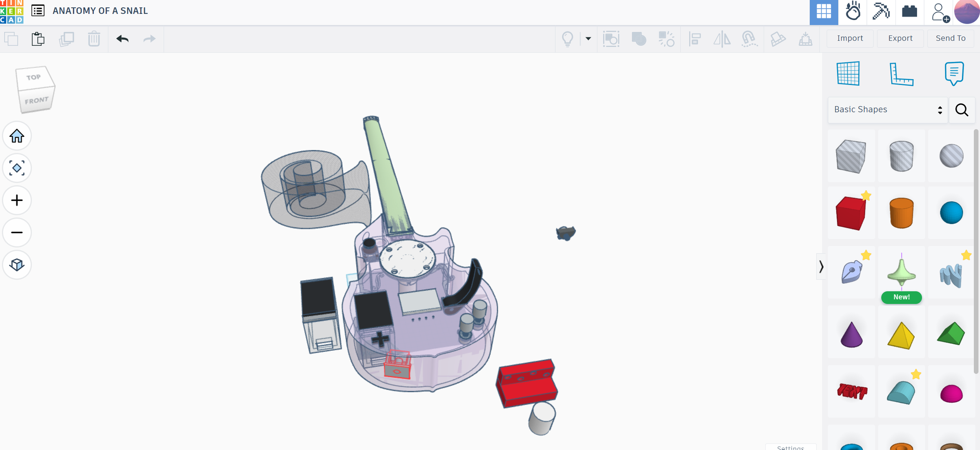This screenshot has width=980, height=450.
Task: Select the orange Cylinder shape
Action: [x=901, y=213]
